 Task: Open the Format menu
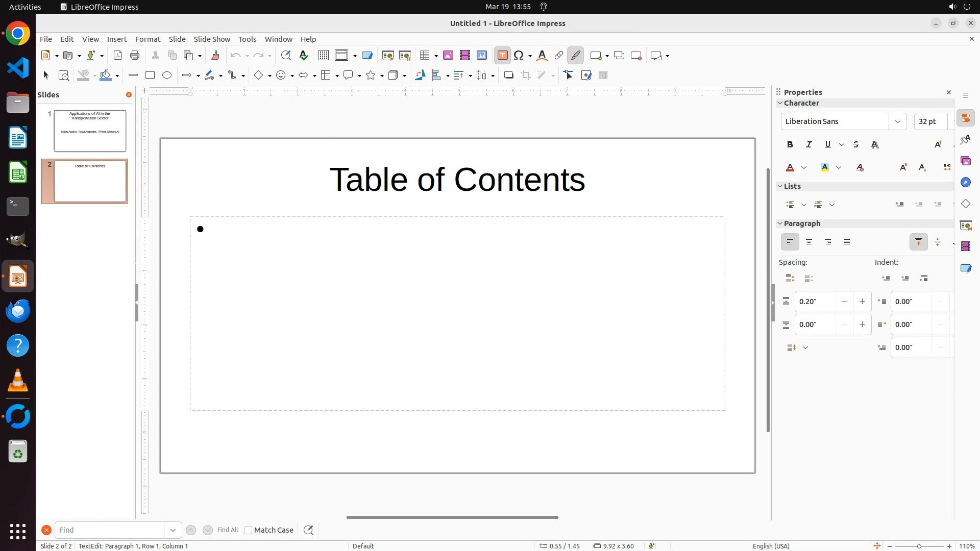coord(148,39)
